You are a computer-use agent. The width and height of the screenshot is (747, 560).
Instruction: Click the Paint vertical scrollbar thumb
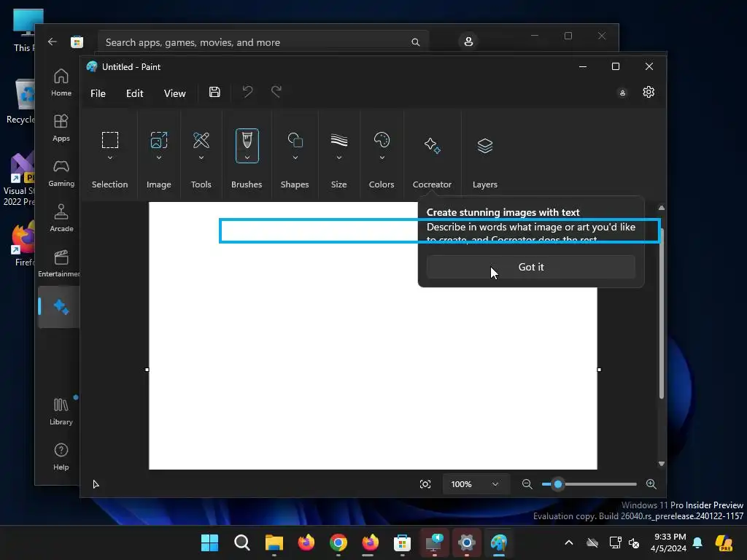click(x=661, y=312)
